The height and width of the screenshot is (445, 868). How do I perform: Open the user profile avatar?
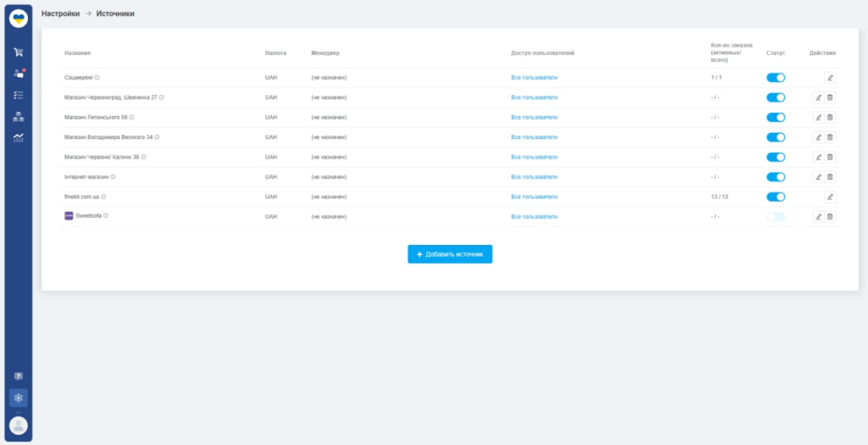[x=19, y=425]
